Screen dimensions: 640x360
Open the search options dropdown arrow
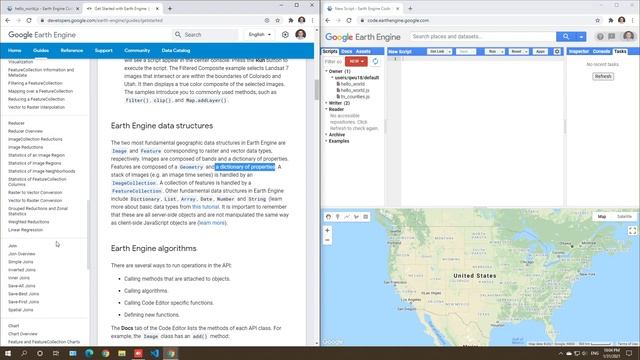[581, 37]
